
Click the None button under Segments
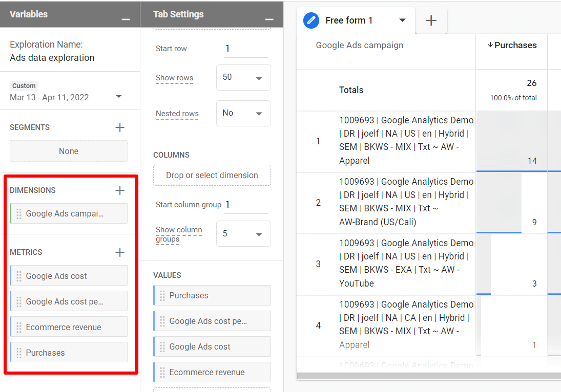pyautogui.click(x=68, y=151)
